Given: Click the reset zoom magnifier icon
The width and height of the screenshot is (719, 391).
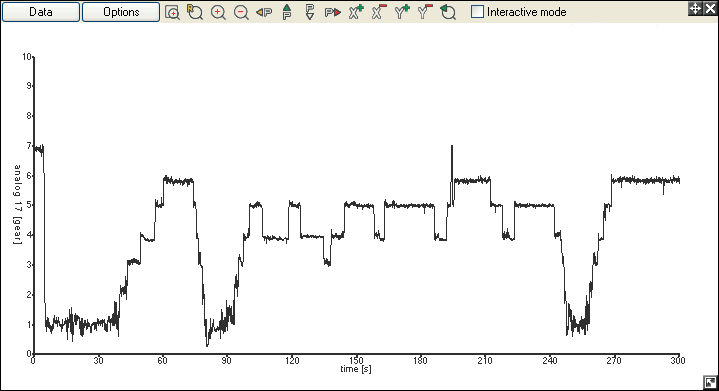Looking at the screenshot, I should pyautogui.click(x=195, y=12).
